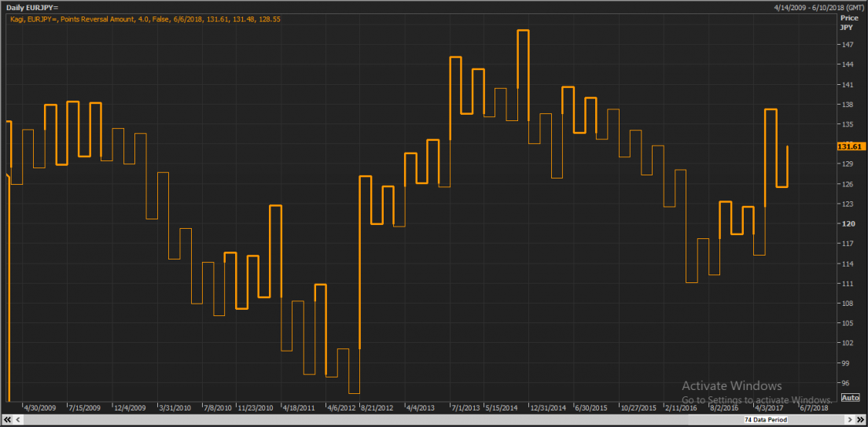868x427 pixels.
Task: Jump to the chart start with double-left arrow
Action: click(9, 421)
